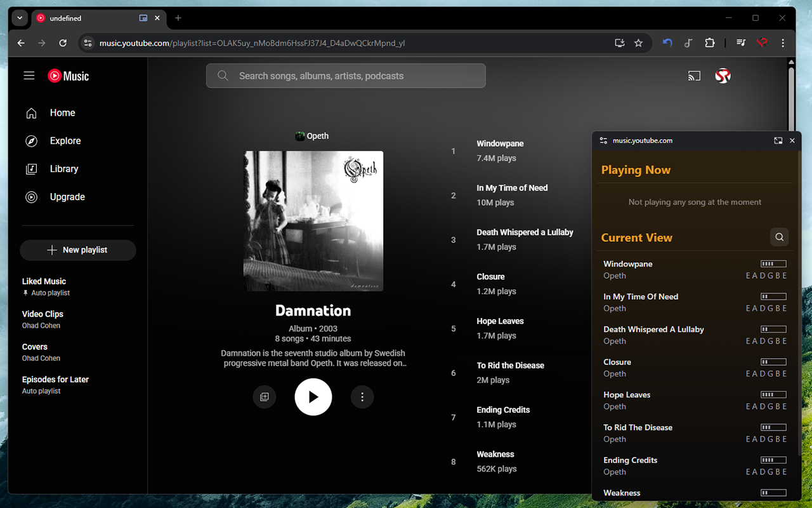This screenshot has width=812, height=508.
Task: Open the account profile avatar menu
Action: click(x=723, y=76)
